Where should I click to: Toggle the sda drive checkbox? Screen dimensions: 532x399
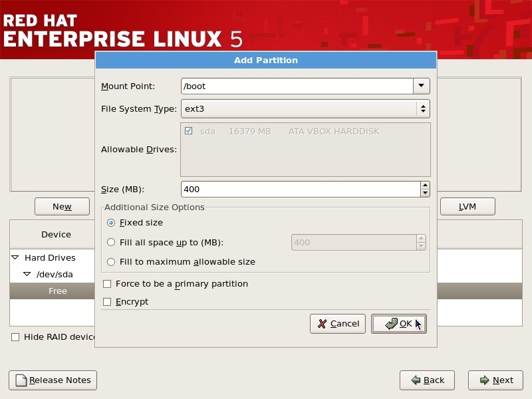[189, 130]
